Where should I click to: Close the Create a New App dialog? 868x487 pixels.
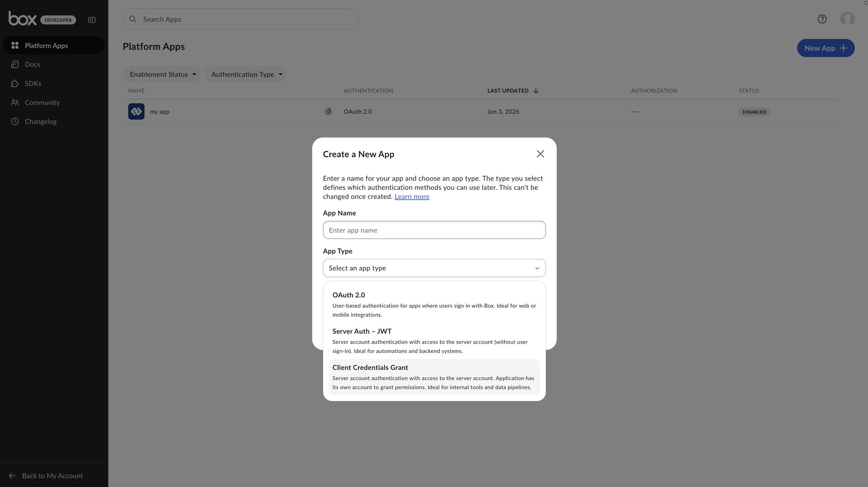click(x=540, y=154)
